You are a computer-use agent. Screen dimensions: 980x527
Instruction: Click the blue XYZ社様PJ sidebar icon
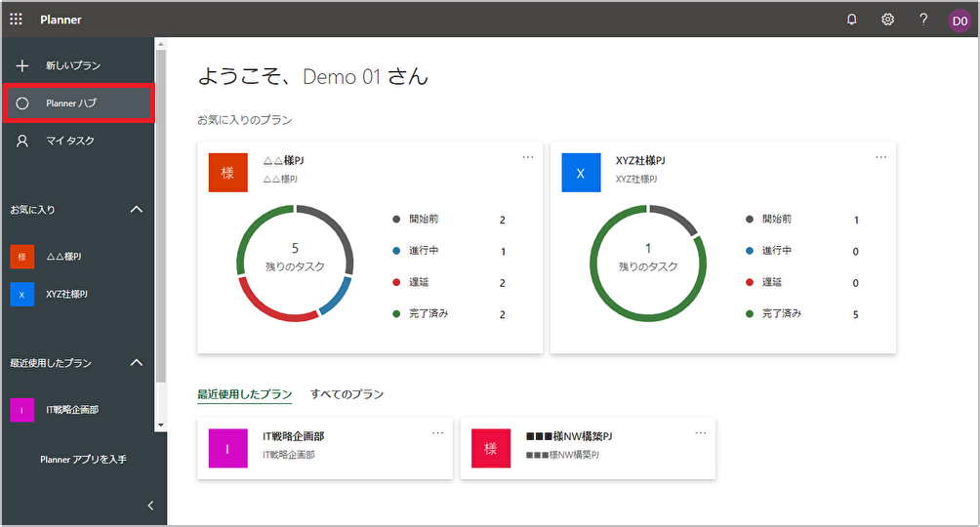pos(21,295)
